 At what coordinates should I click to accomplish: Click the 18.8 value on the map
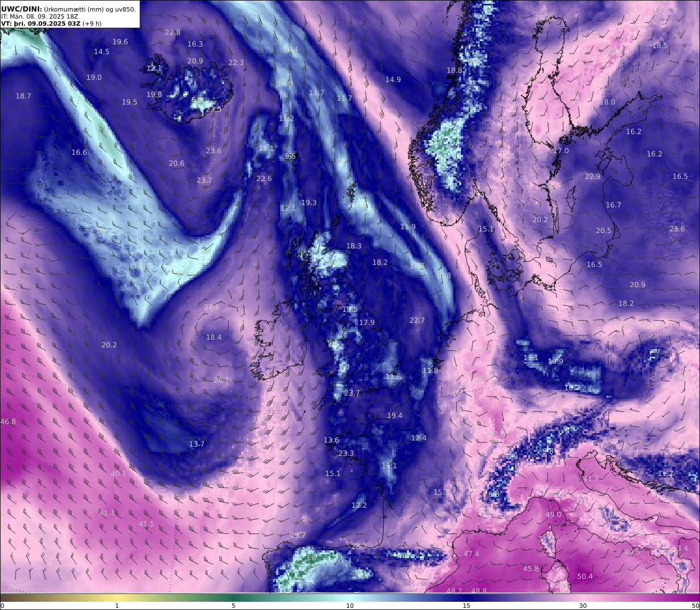(x=454, y=70)
